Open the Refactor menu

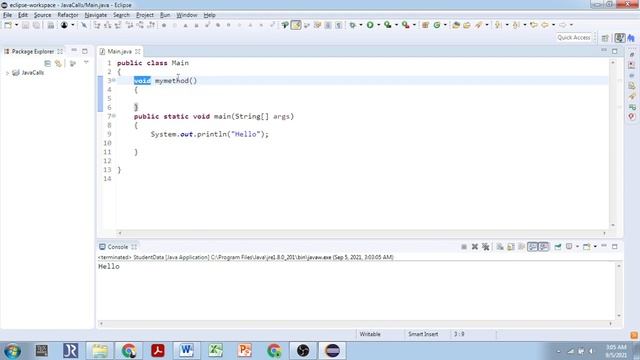[68, 15]
